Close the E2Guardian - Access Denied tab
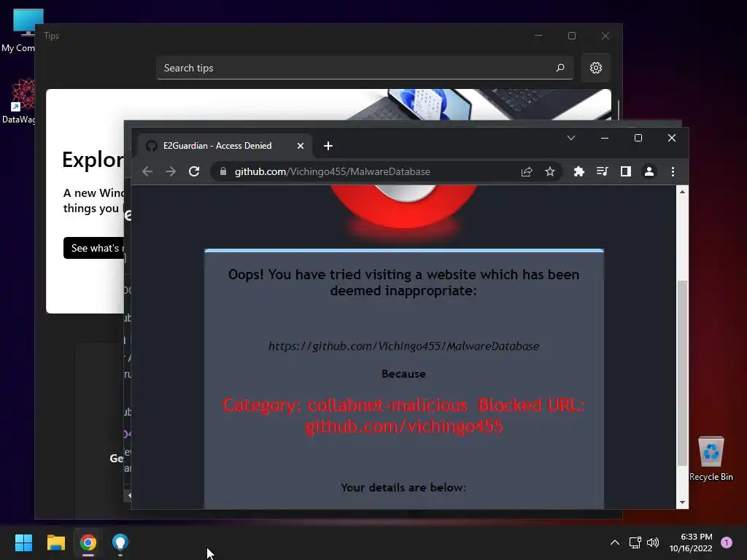 [301, 146]
